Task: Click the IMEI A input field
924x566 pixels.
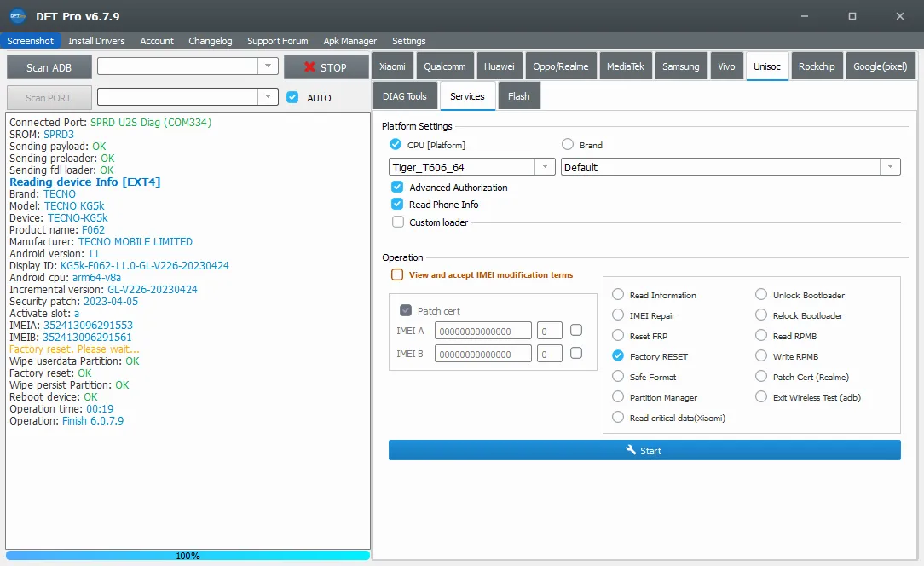Action: tap(482, 331)
